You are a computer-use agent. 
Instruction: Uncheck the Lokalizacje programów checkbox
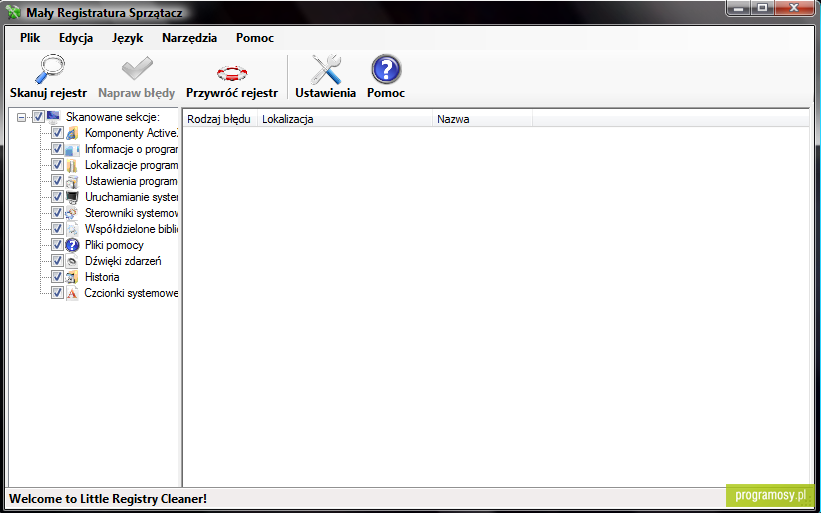pyautogui.click(x=57, y=165)
